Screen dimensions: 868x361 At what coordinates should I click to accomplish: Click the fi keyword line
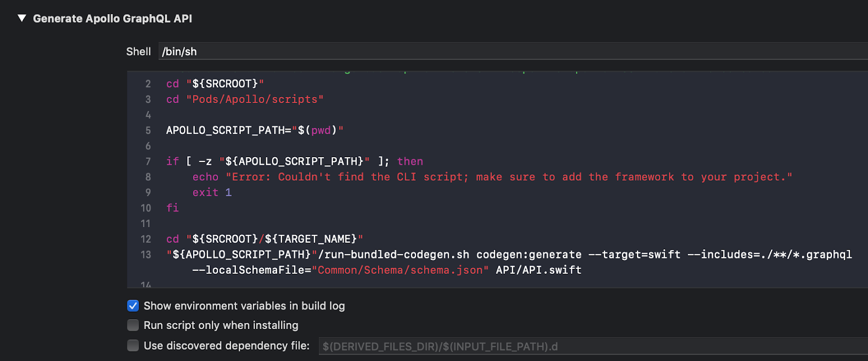(173, 208)
